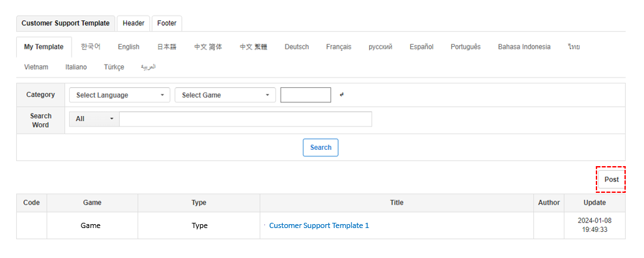Open the Bahasa Indonesia language tab
This screenshot has width=644, height=258.
pos(524,47)
